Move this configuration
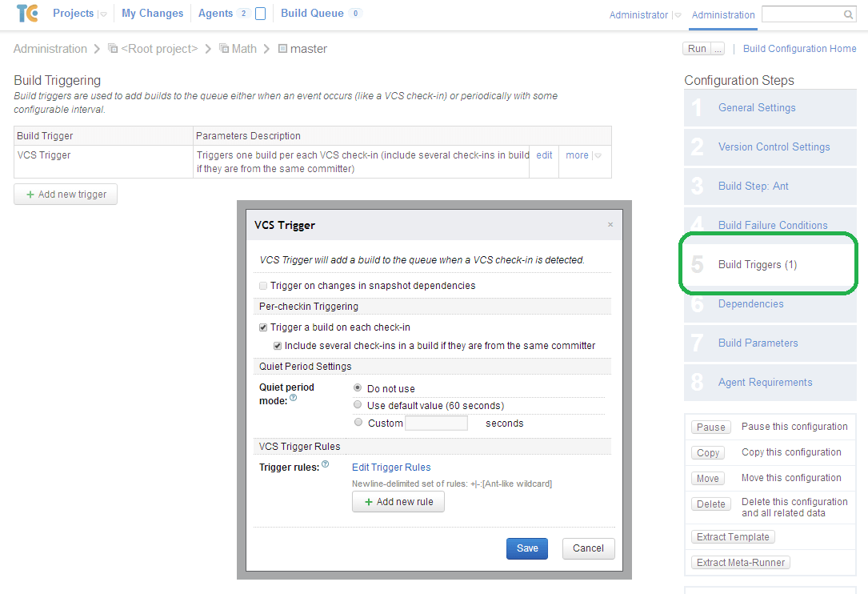This screenshot has width=868, height=594. (x=707, y=478)
